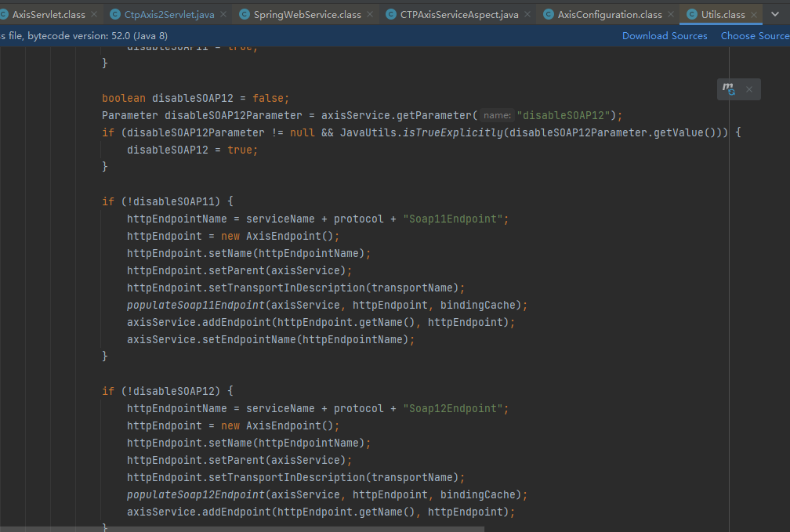The width and height of the screenshot is (790, 532).
Task: Click the populateSoap11Endpoint method call
Action: click(195, 305)
